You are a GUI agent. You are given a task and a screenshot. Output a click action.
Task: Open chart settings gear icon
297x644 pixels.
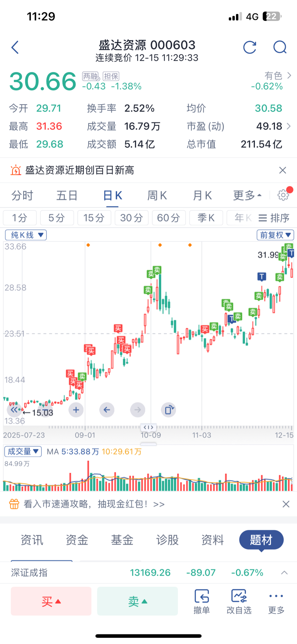tap(283, 195)
